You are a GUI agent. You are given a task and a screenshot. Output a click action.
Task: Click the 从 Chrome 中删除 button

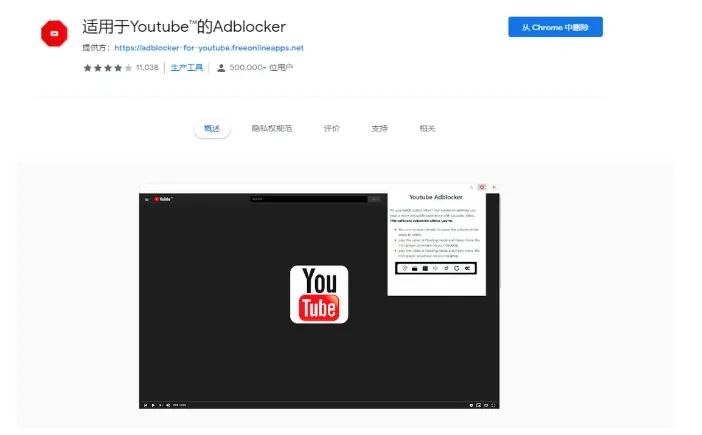(555, 27)
